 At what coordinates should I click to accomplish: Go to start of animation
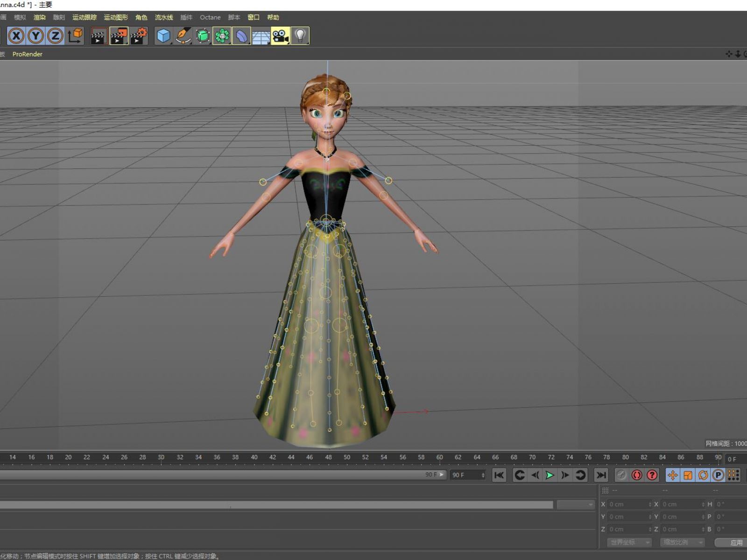pos(499,475)
